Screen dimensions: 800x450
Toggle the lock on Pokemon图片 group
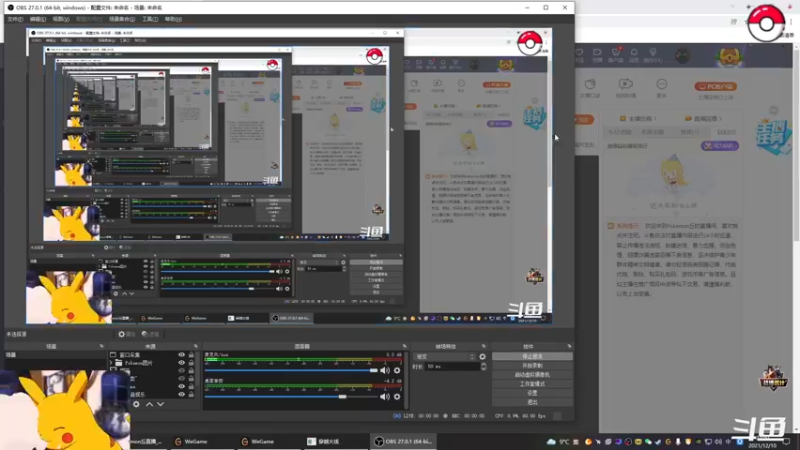tap(191, 363)
